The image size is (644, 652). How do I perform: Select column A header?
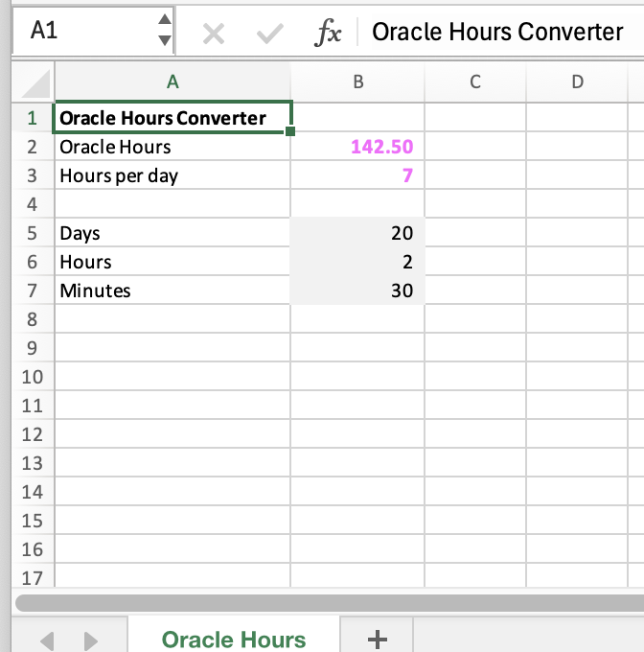tap(172, 82)
